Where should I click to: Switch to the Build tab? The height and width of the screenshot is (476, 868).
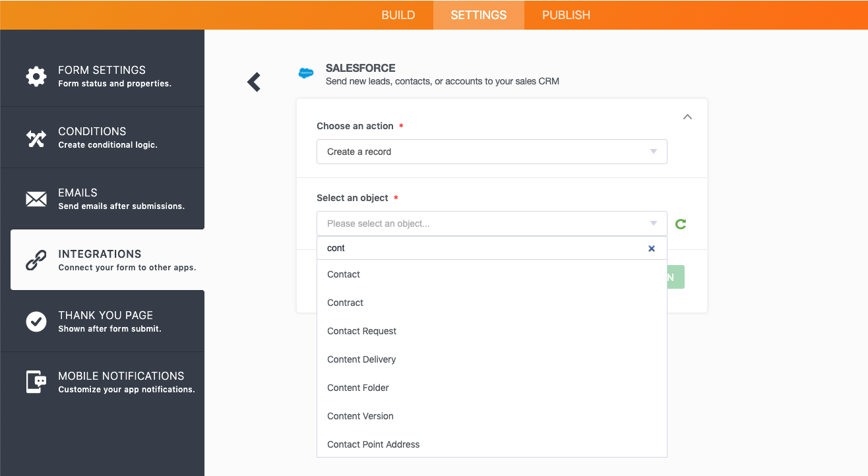pos(398,15)
